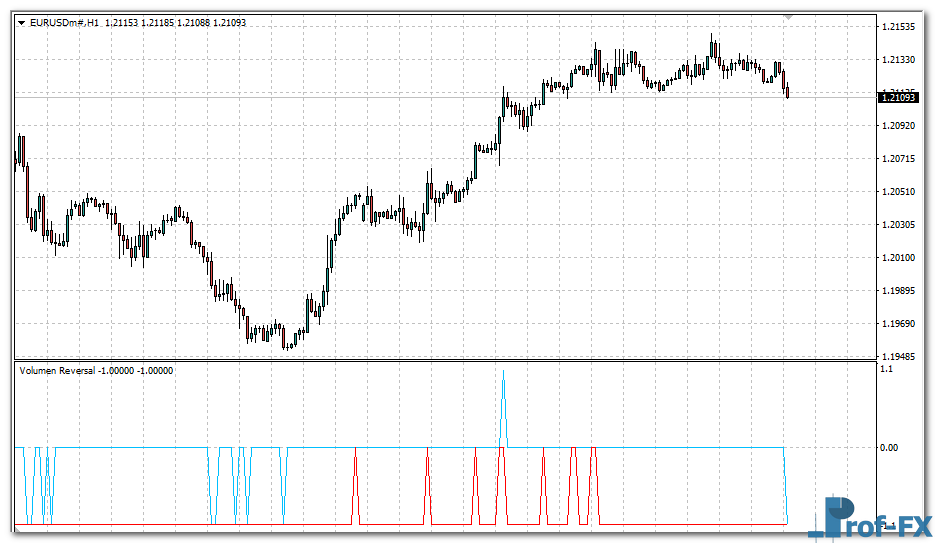This screenshot has height=543, width=935.
Task: Click the first red spike in indicator window
Action: [355, 485]
